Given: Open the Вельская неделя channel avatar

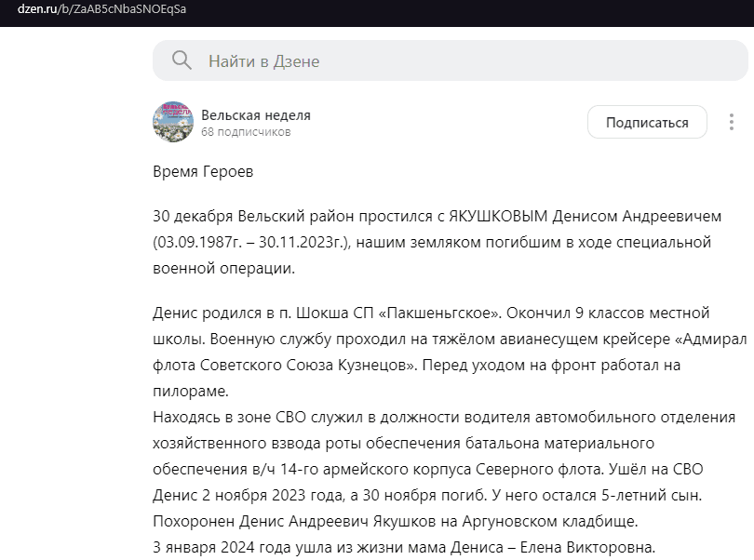Looking at the screenshot, I should [173, 122].
